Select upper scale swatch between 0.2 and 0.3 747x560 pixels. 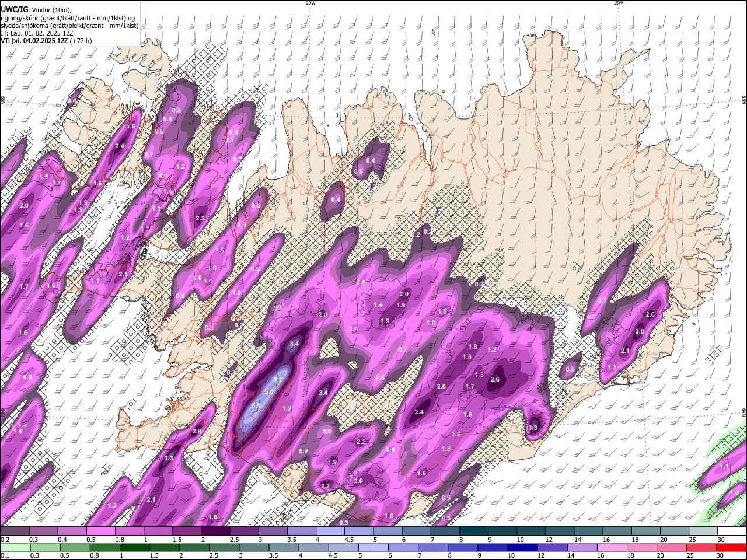click(15, 531)
